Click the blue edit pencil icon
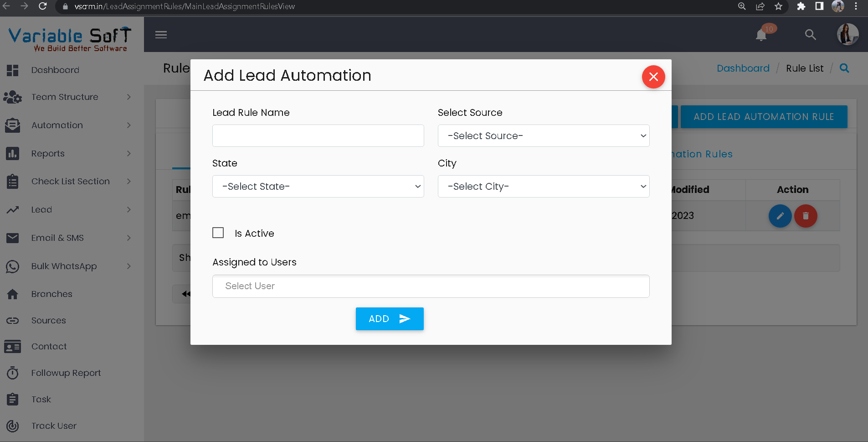Image resolution: width=868 pixels, height=442 pixels. (780, 216)
